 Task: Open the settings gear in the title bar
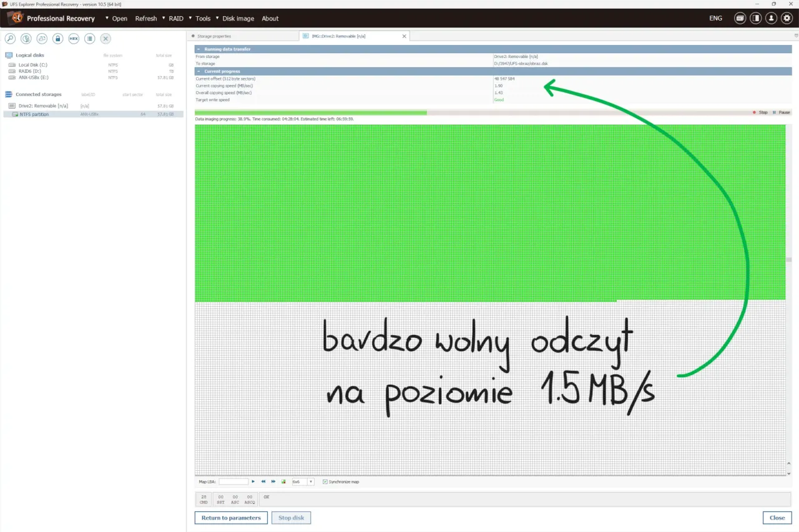pos(787,18)
